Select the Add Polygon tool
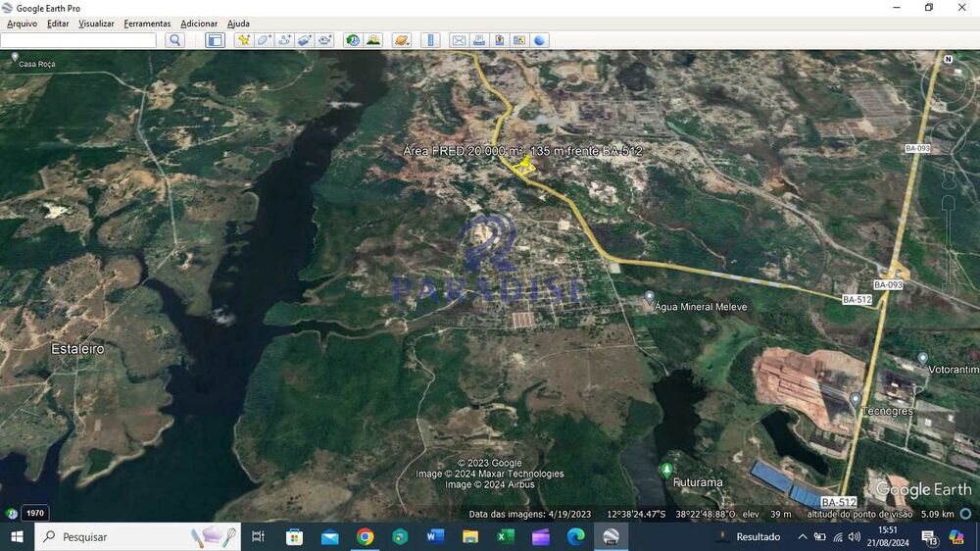The height and width of the screenshot is (551, 980). 265,40
